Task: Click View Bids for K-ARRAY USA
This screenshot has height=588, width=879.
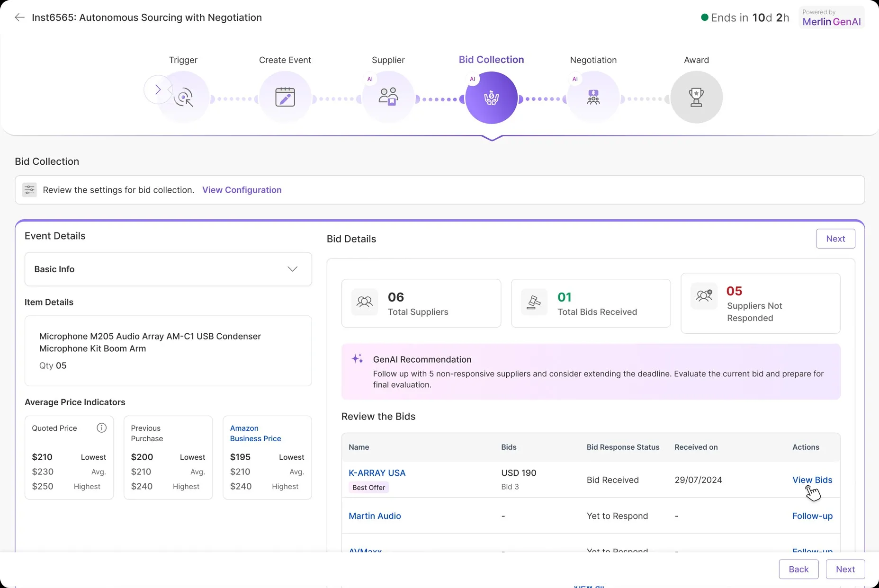Action: (812, 480)
